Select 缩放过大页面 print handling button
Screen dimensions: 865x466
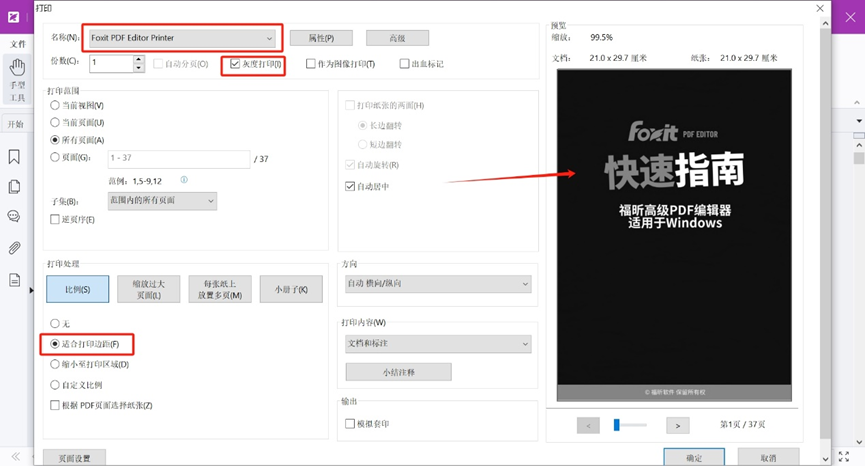148,290
